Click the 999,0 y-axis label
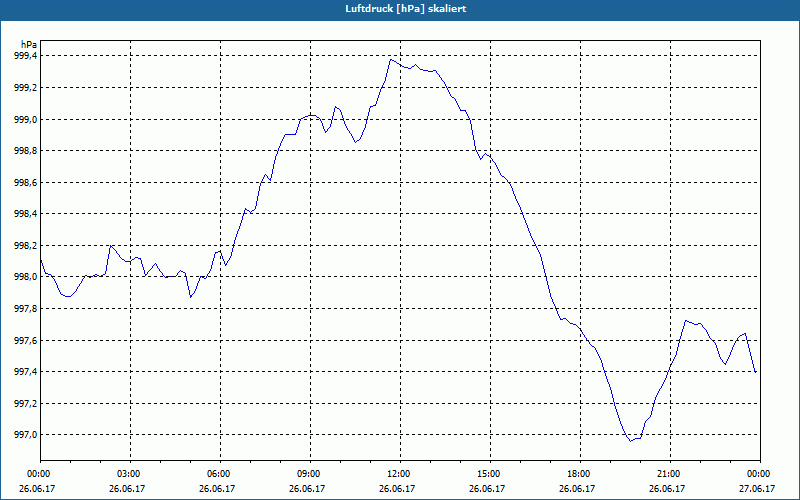The width and height of the screenshot is (800, 500). 26,119
